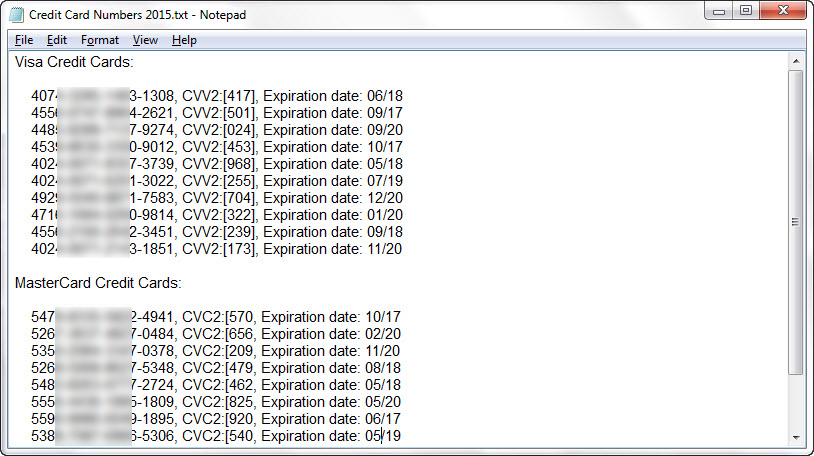Click the CVV2:[453] value
This screenshot has width=814, height=456.
coord(219,147)
